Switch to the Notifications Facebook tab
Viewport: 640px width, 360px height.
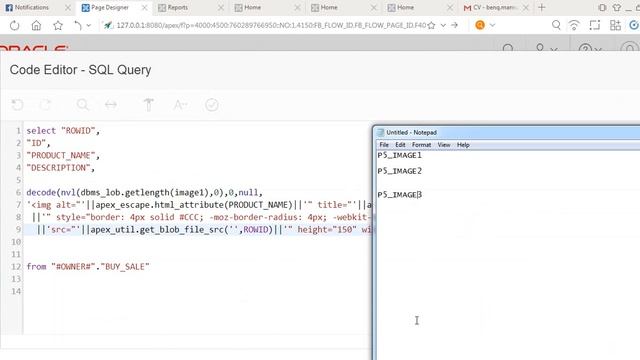(31, 7)
